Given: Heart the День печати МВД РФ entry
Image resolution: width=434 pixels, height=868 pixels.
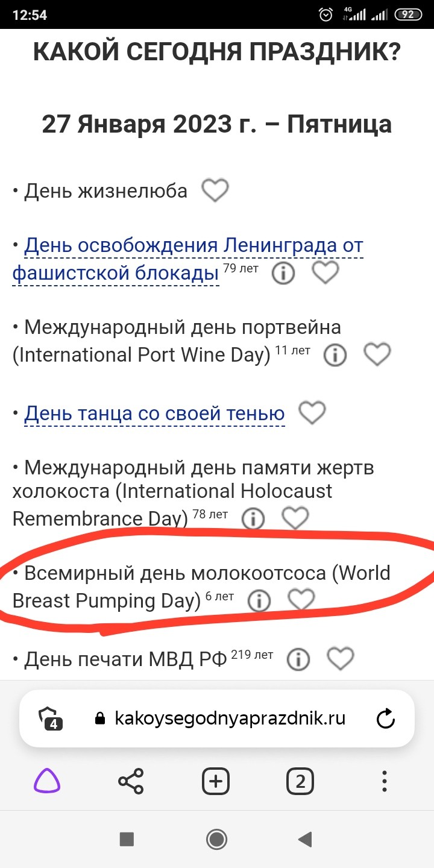Looking at the screenshot, I should [x=340, y=659].
